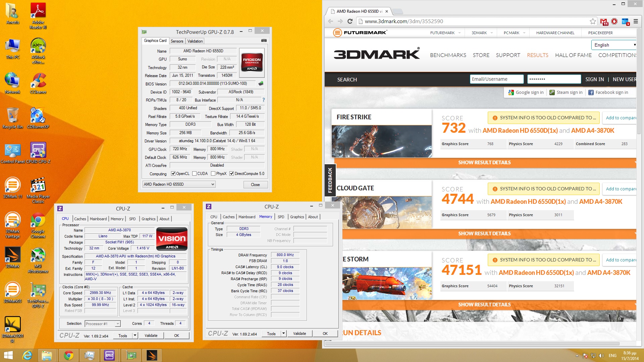The width and height of the screenshot is (644, 362).
Task: Open the Fire Strike benchmark thumbnail
Action: [381, 141]
